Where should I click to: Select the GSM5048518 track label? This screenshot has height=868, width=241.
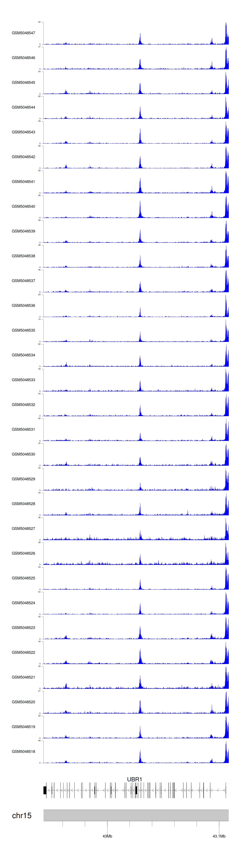[x=23, y=751]
